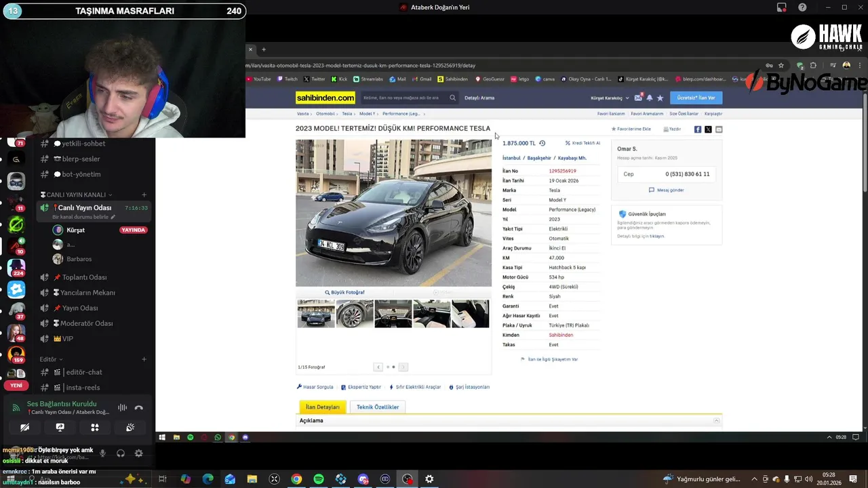
Task: Click the sahibinden.com logo
Action: 325,98
